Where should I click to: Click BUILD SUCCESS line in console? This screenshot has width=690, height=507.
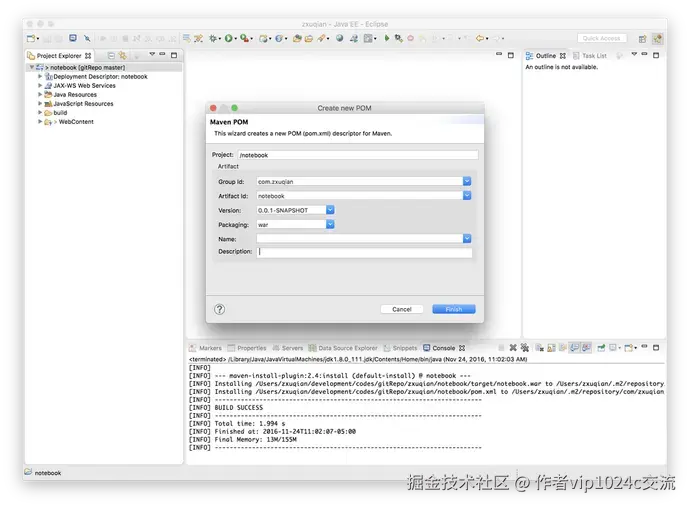click(x=239, y=408)
